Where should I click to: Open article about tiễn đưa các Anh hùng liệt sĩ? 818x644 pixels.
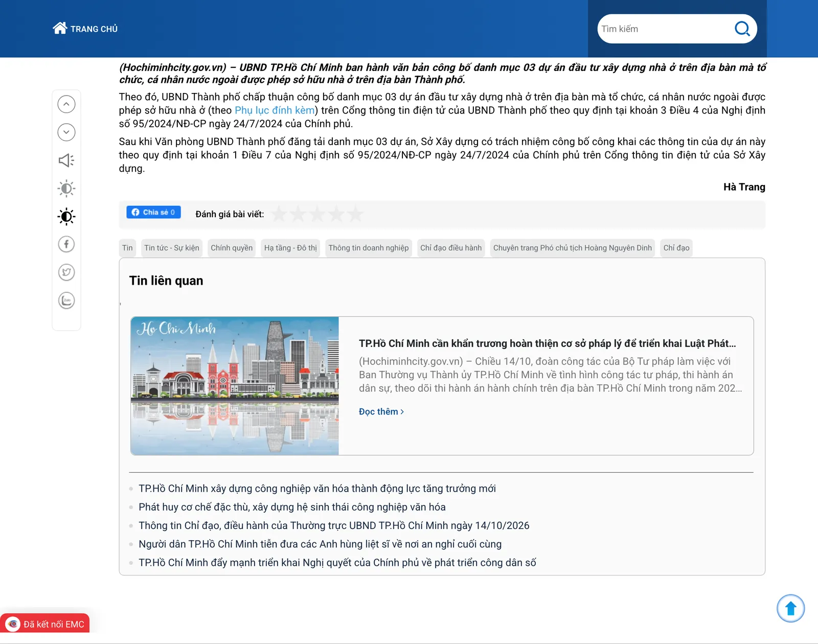[x=320, y=544]
